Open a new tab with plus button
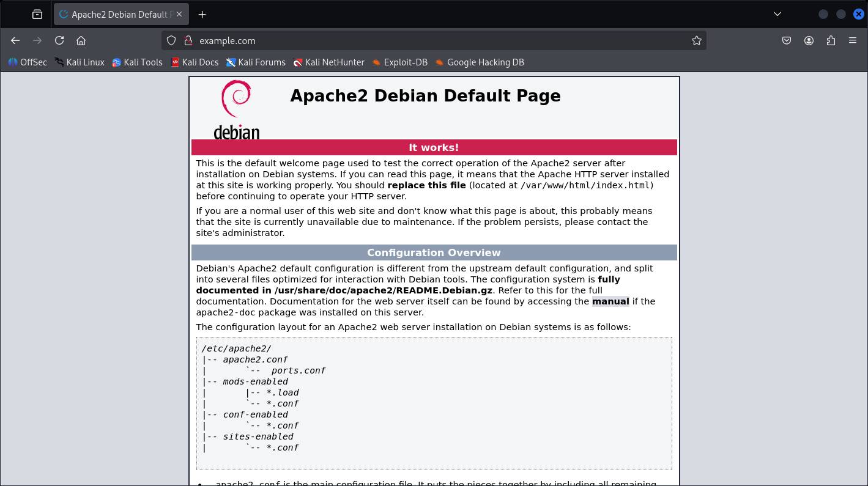Image resolution: width=868 pixels, height=486 pixels. tap(202, 14)
